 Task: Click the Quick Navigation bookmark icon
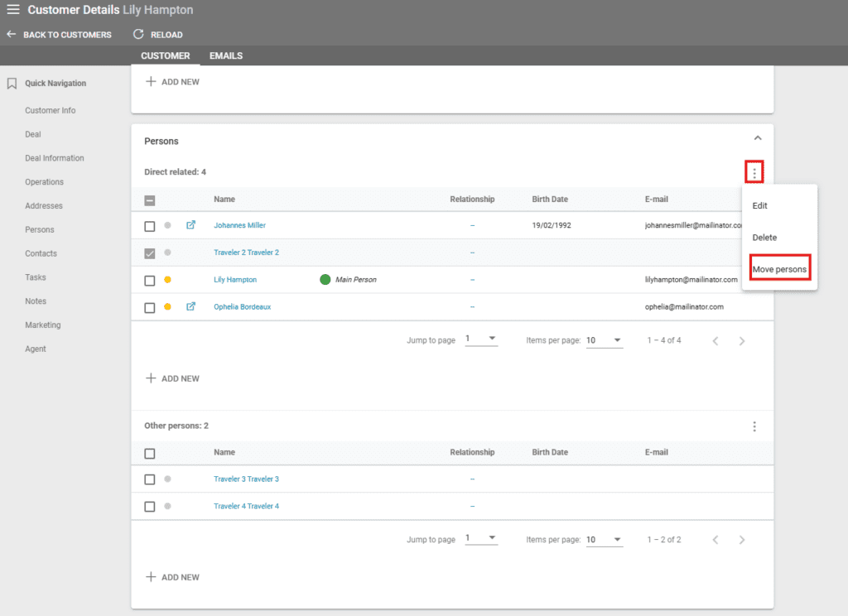tap(12, 84)
